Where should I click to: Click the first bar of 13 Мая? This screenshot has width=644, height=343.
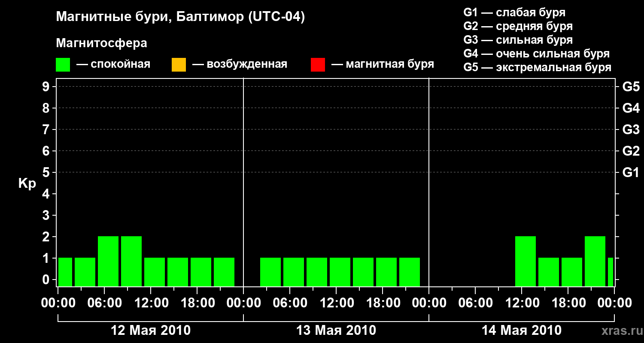270,272
